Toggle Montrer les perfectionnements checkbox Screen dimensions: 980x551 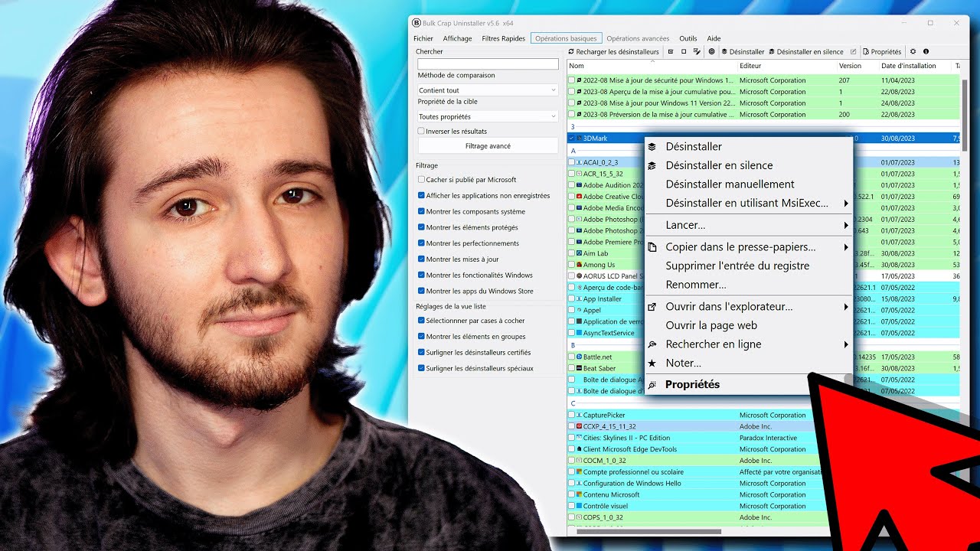(x=421, y=243)
